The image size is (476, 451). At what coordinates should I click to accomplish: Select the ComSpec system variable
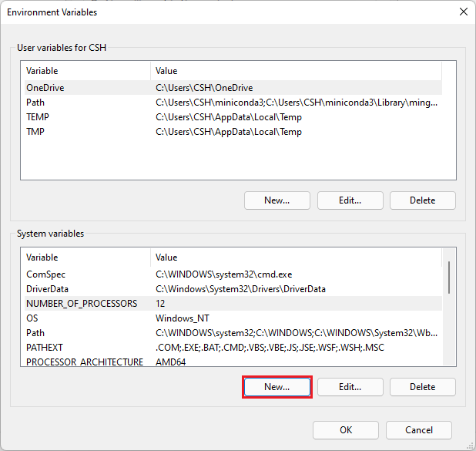coord(233,274)
